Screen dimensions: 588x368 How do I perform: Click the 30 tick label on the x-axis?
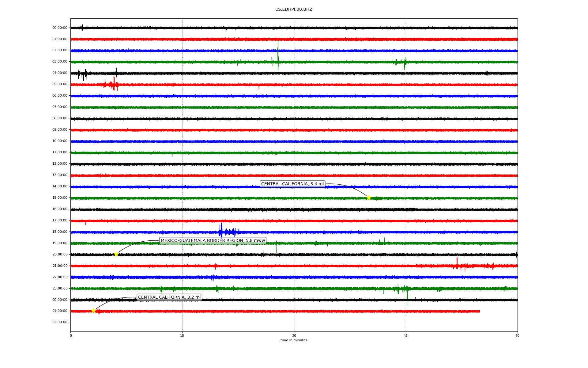pos(294,335)
